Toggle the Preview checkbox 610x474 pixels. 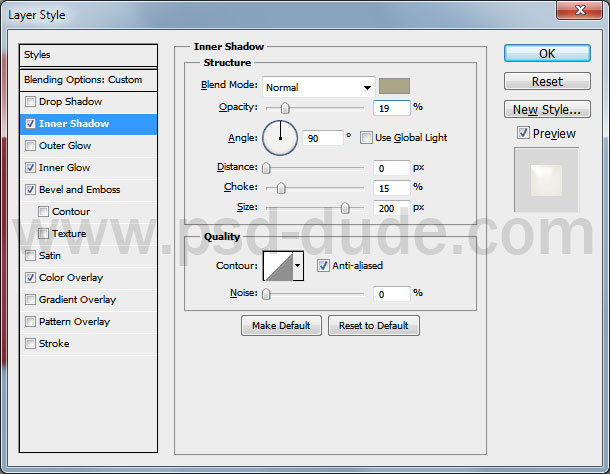tap(523, 133)
